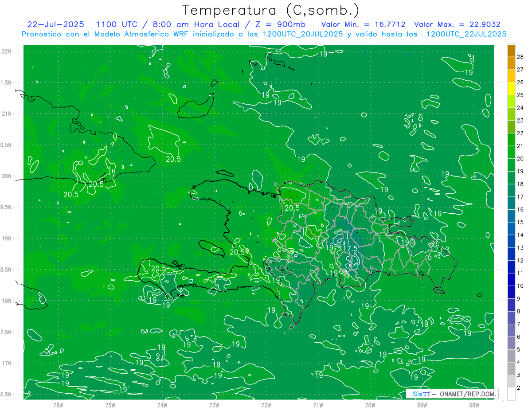
Task: Select the "68W" longitude axis label
Action: pyautogui.click(x=474, y=405)
